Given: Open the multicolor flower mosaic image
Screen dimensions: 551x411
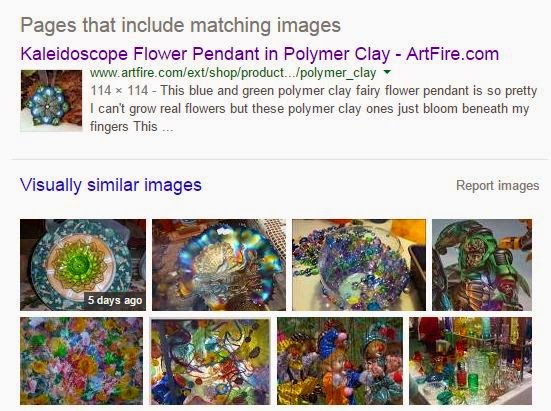Looking at the screenshot, I should pyautogui.click(x=82, y=361).
